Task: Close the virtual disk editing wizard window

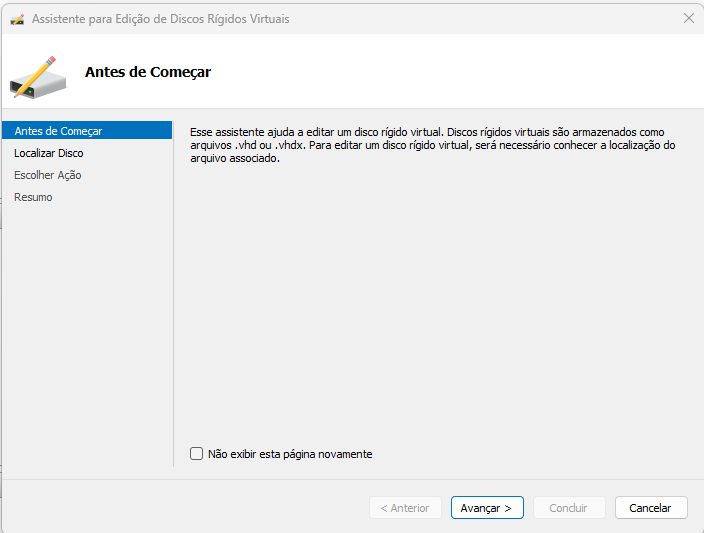Action: [x=688, y=19]
